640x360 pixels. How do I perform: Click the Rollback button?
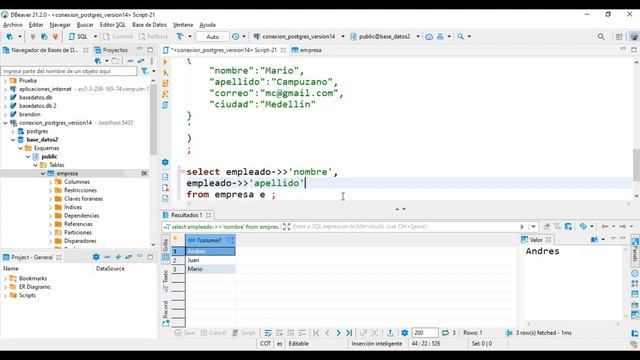click(x=153, y=37)
